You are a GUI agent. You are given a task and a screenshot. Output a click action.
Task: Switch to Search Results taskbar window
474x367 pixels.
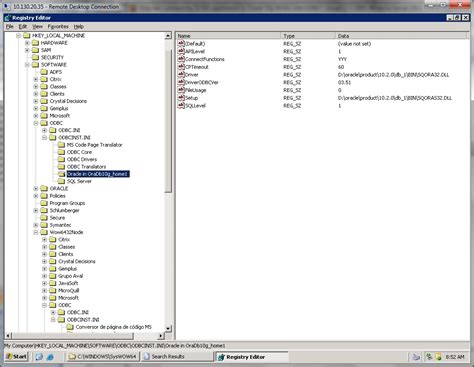pos(177,357)
